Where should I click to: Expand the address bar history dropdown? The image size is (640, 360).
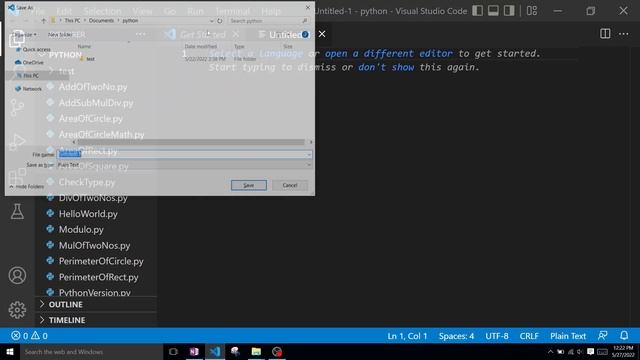tap(211, 20)
